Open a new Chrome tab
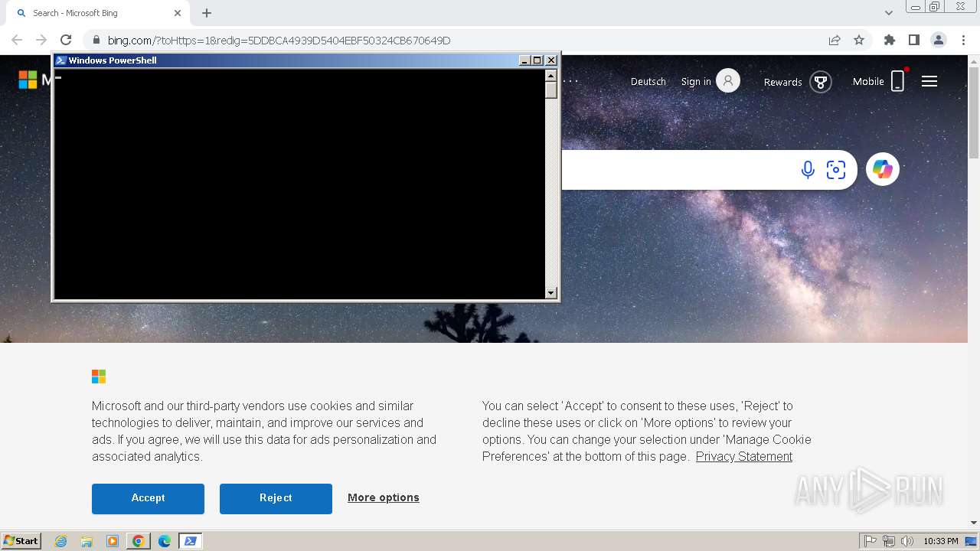Image resolution: width=980 pixels, height=551 pixels. coord(207,13)
